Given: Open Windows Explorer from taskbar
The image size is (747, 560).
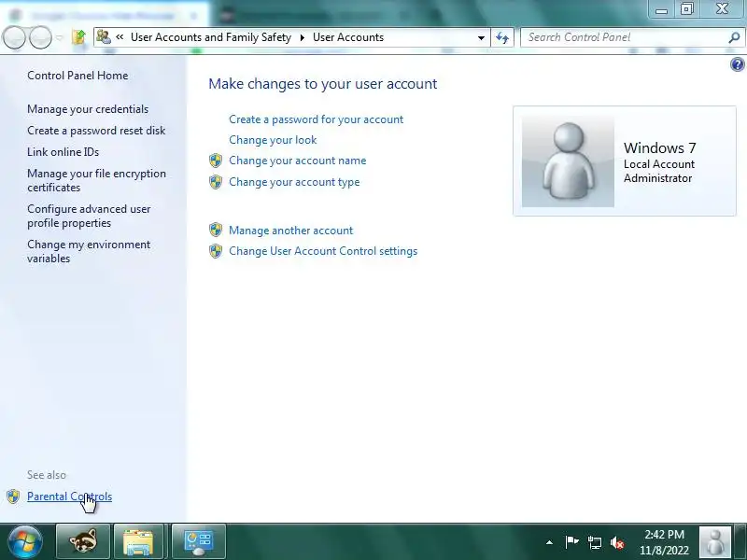Looking at the screenshot, I should tap(138, 542).
